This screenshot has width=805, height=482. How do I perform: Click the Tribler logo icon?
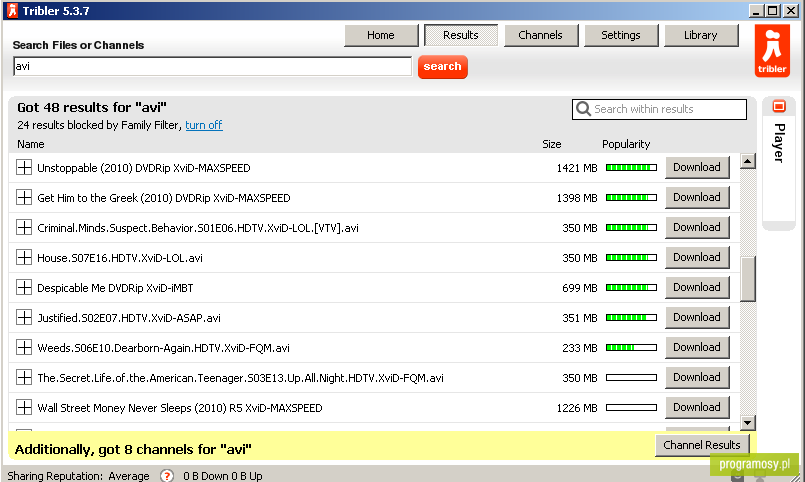[772, 51]
